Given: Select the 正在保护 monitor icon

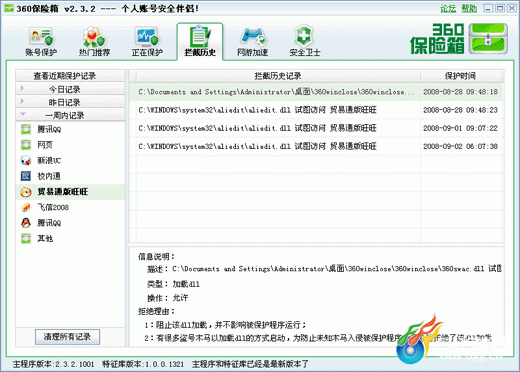Looking at the screenshot, I should click(x=147, y=37).
